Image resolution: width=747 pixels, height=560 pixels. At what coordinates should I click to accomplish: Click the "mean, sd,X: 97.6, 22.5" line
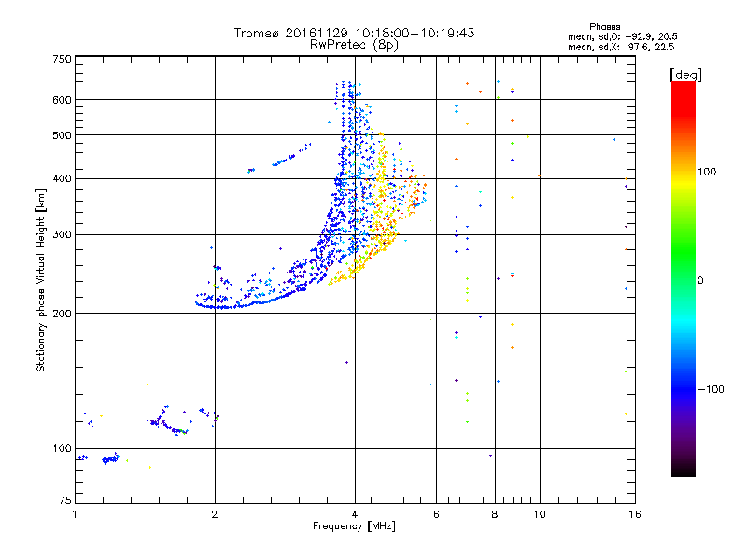(621, 47)
